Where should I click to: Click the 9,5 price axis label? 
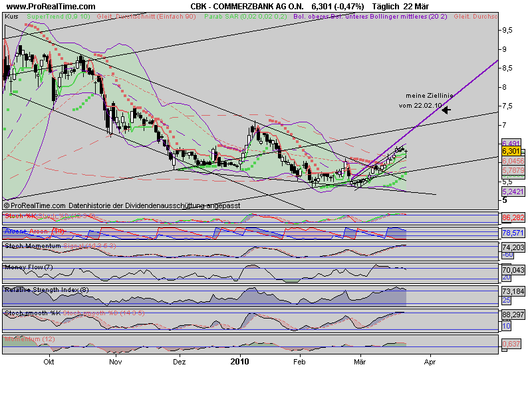pos(507,30)
